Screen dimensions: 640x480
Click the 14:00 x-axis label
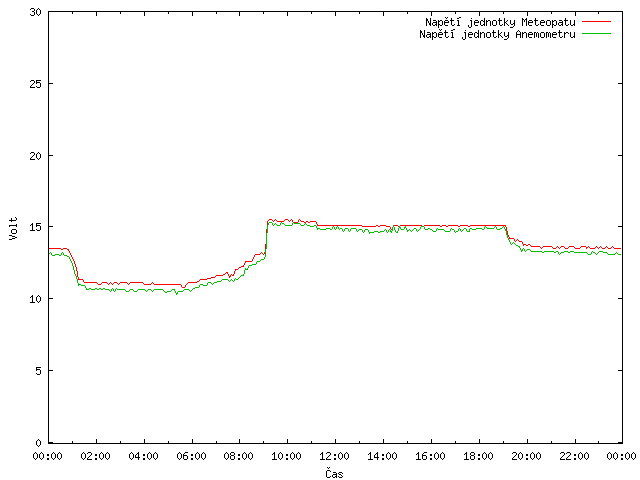(383, 456)
